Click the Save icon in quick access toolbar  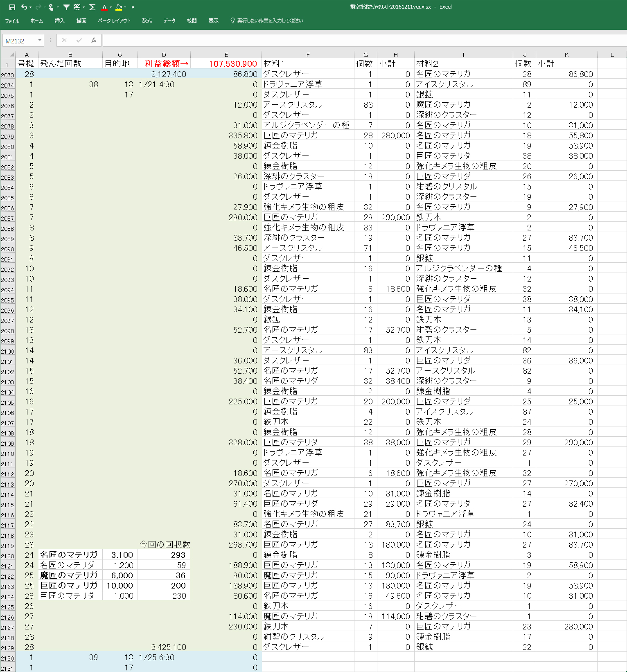(x=12, y=7)
